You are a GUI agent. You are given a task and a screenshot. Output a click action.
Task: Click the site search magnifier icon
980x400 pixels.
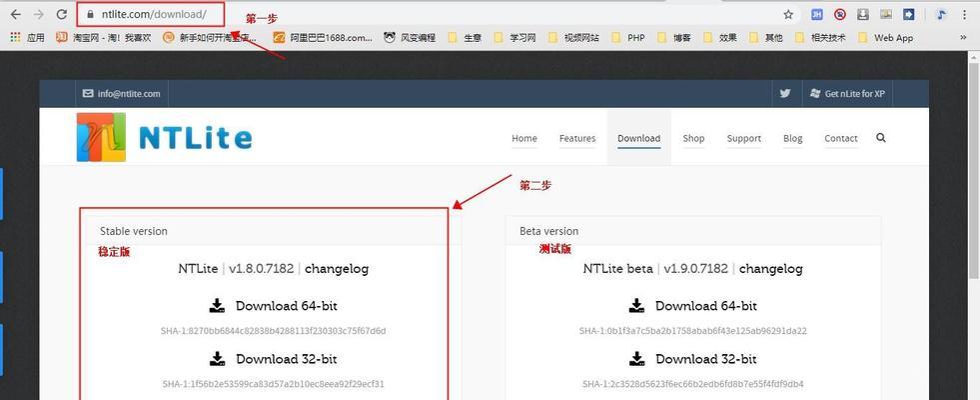point(881,138)
